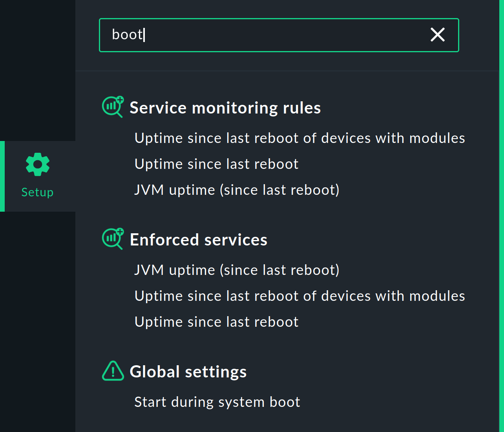
Task: Open Start during system boot setting
Action: point(217,402)
